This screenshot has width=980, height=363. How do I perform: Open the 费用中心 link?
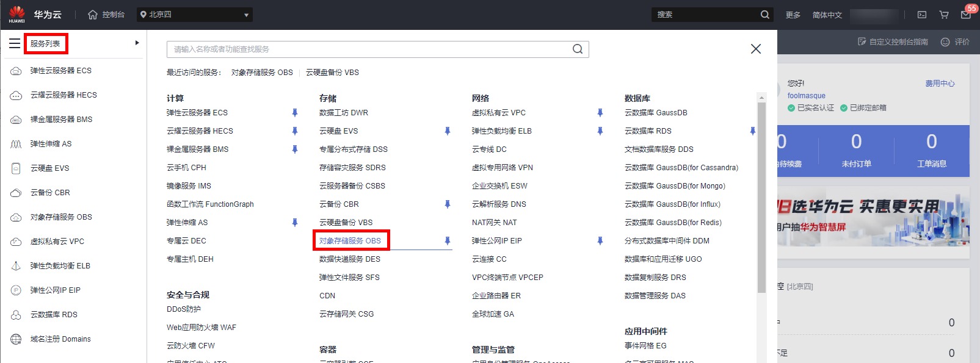pos(939,84)
